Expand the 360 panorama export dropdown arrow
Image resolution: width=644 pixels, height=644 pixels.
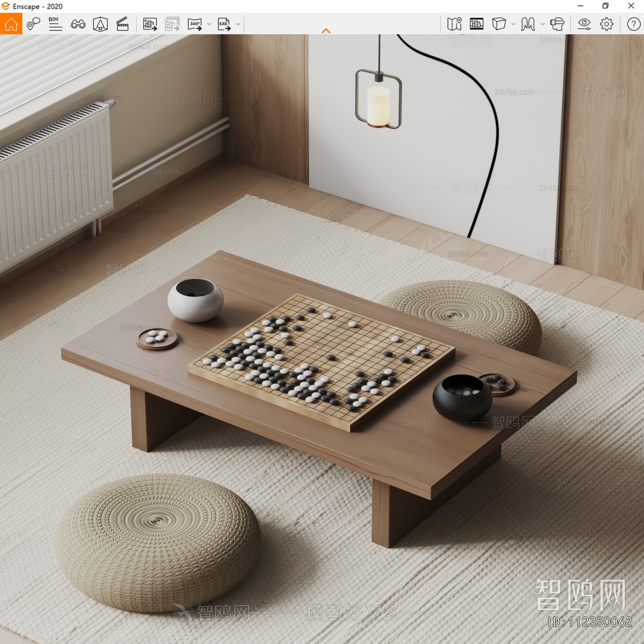pos(209,24)
